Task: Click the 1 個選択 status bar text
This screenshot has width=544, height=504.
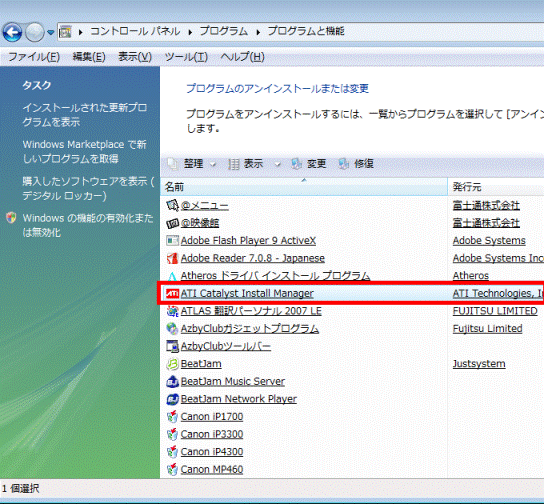Action: tap(20, 489)
